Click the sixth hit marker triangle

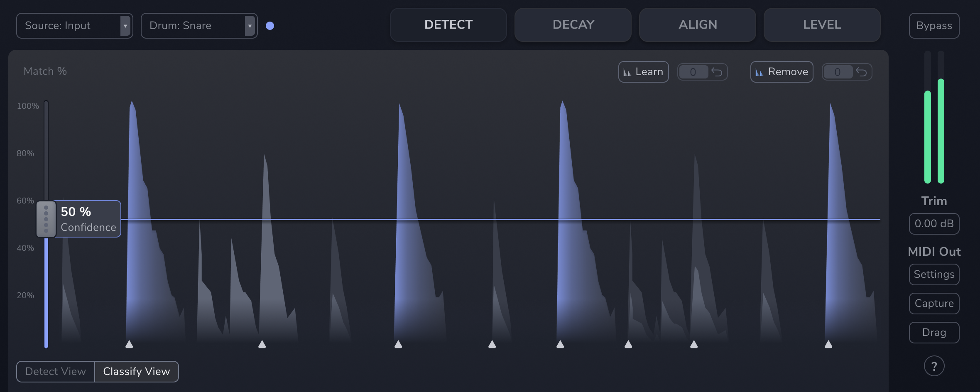point(628,344)
